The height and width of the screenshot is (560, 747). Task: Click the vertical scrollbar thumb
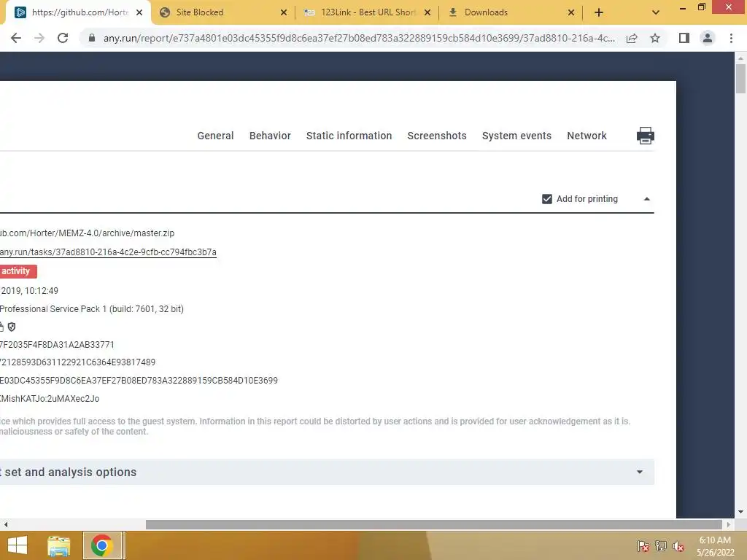[740, 79]
